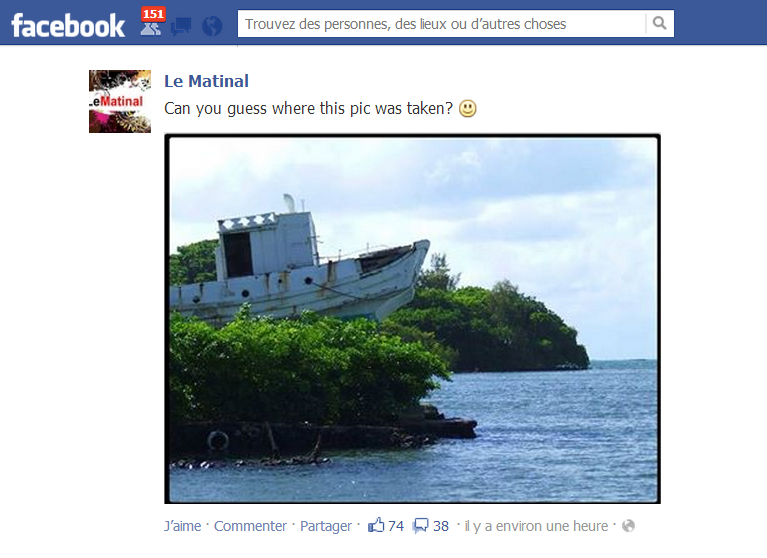Viewport: 767px width, 558px height.
Task: Open the messages chat bubble icon
Action: [181, 26]
